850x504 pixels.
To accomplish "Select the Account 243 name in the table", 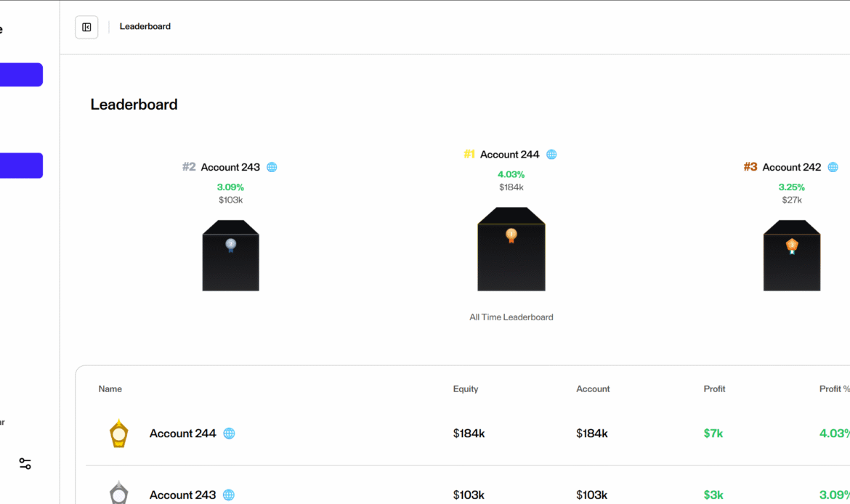I will click(182, 495).
